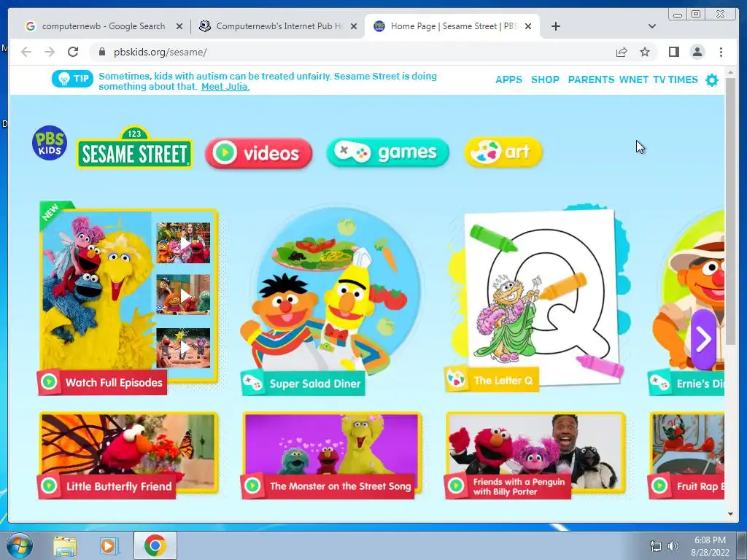Close the Computernewb's Internet Pub tab
The width and height of the screenshot is (747, 560).
click(354, 26)
